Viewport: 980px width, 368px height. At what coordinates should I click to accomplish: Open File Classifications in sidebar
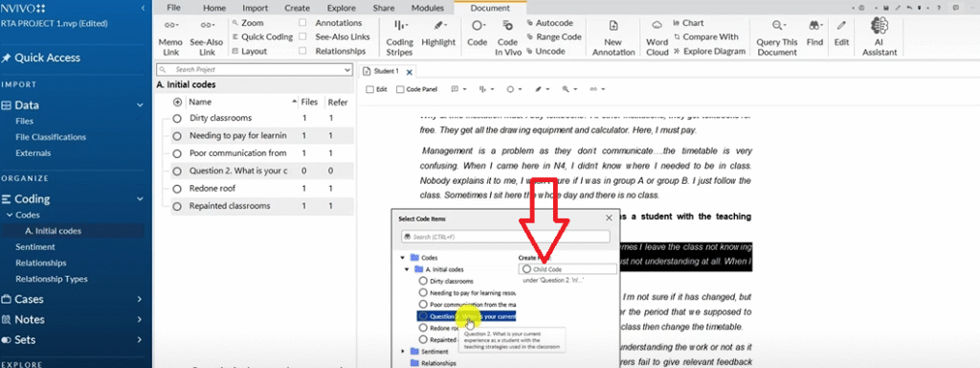tap(51, 137)
